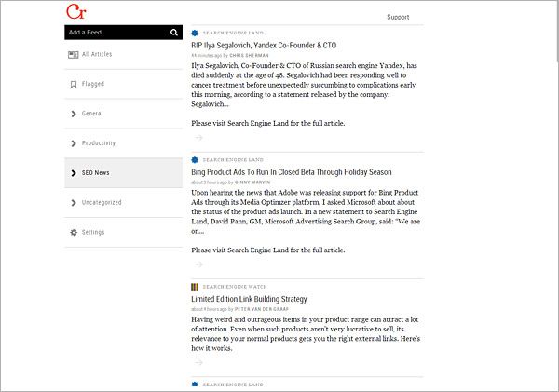Select the All Articles menu item

click(97, 55)
